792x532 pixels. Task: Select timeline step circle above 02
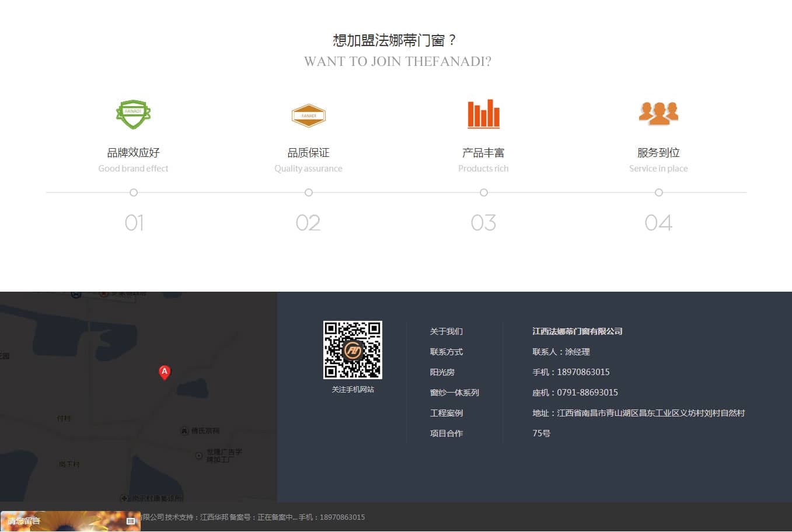309,192
